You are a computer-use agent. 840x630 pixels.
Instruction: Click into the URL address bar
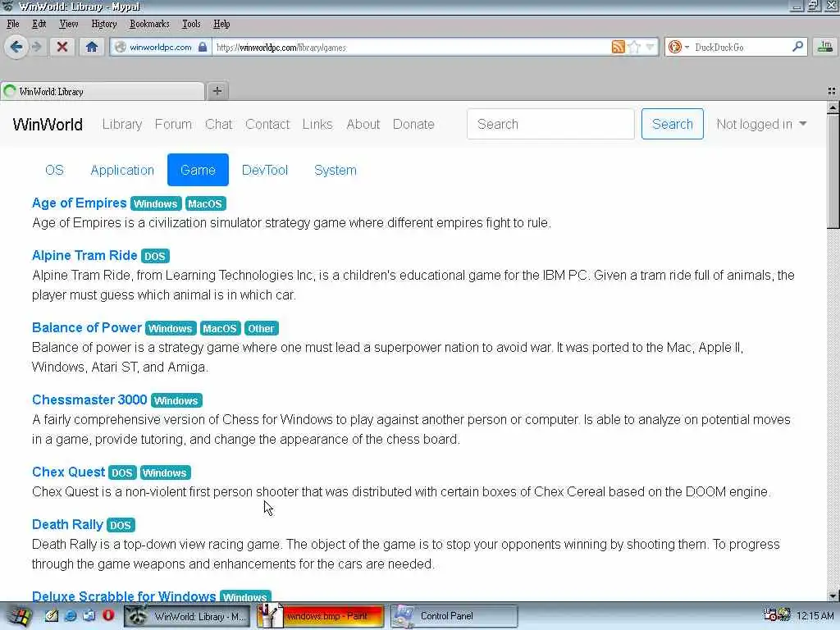tap(412, 47)
